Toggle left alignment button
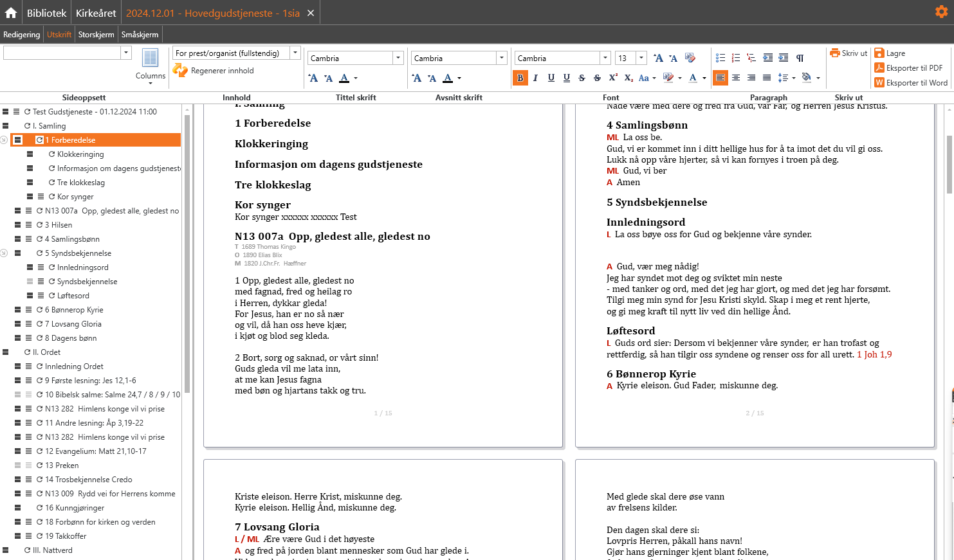Image resolution: width=954 pixels, height=560 pixels. coord(720,78)
